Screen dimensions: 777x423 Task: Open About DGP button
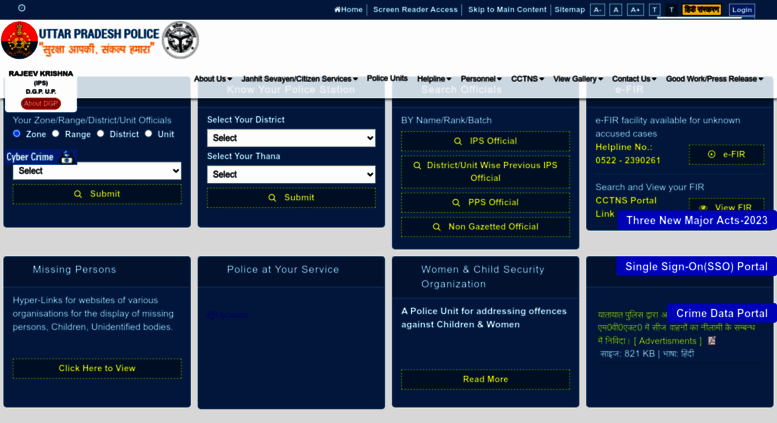41,104
